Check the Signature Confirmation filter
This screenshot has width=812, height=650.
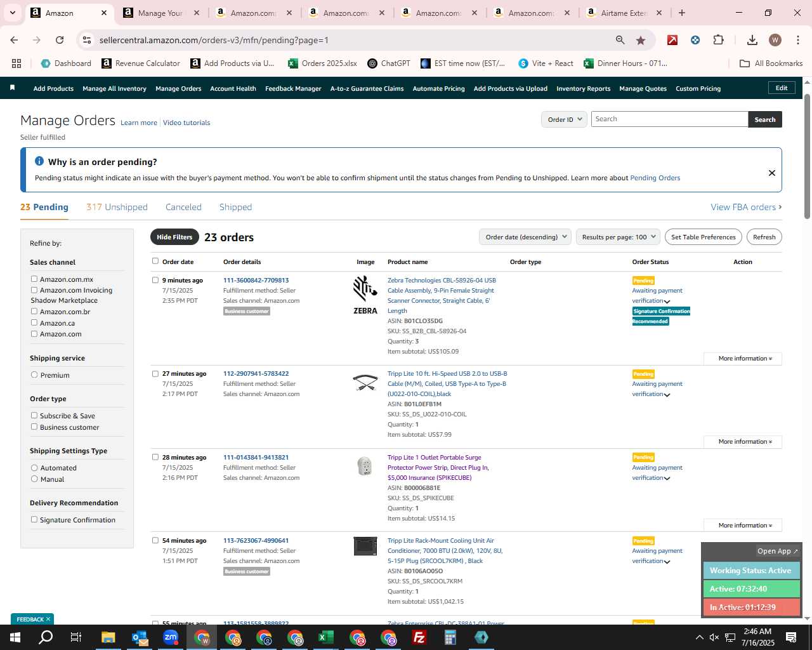34,519
